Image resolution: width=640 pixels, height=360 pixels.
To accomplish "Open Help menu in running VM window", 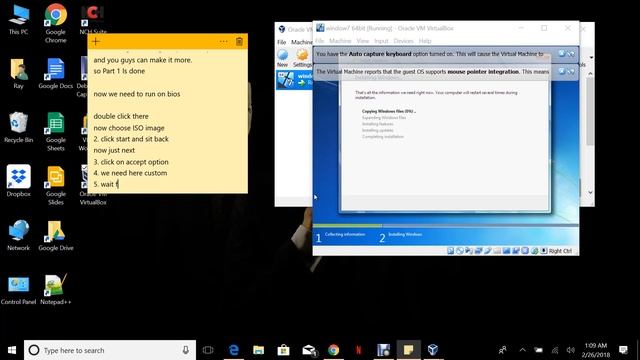I will tap(425, 41).
